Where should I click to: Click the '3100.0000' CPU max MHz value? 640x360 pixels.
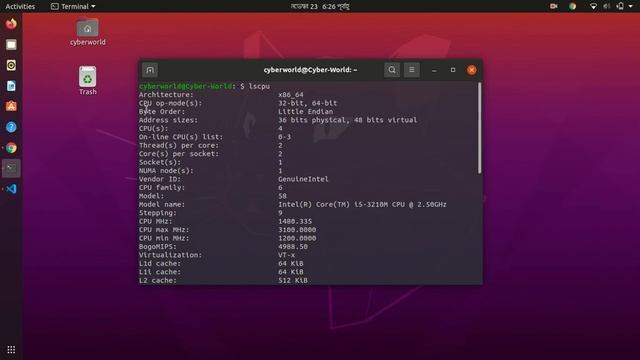point(297,230)
